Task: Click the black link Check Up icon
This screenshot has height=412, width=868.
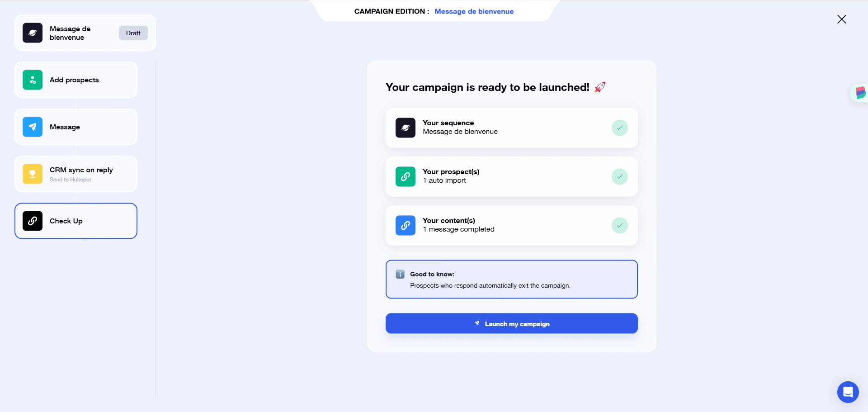Action: (x=33, y=221)
